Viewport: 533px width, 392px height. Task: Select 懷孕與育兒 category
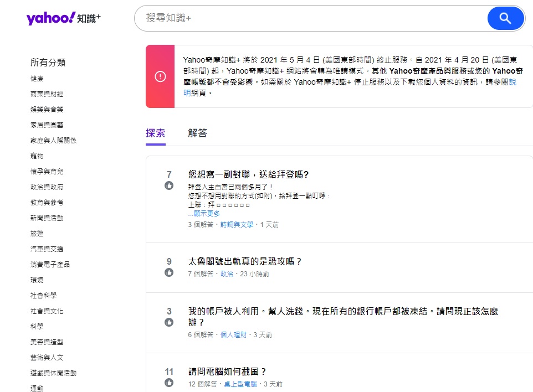pos(47,172)
